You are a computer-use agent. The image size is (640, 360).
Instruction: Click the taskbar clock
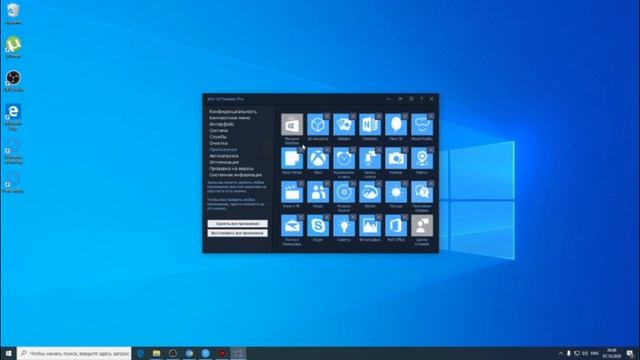(x=611, y=353)
